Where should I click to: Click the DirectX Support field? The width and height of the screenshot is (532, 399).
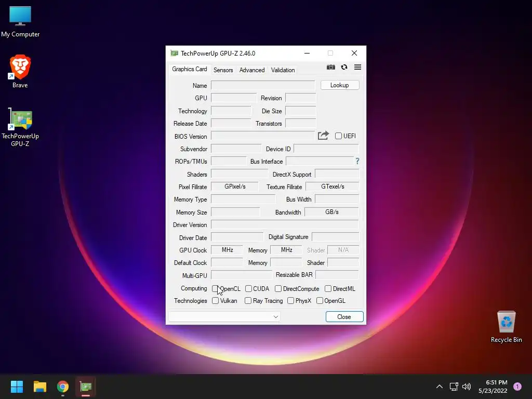(x=337, y=174)
